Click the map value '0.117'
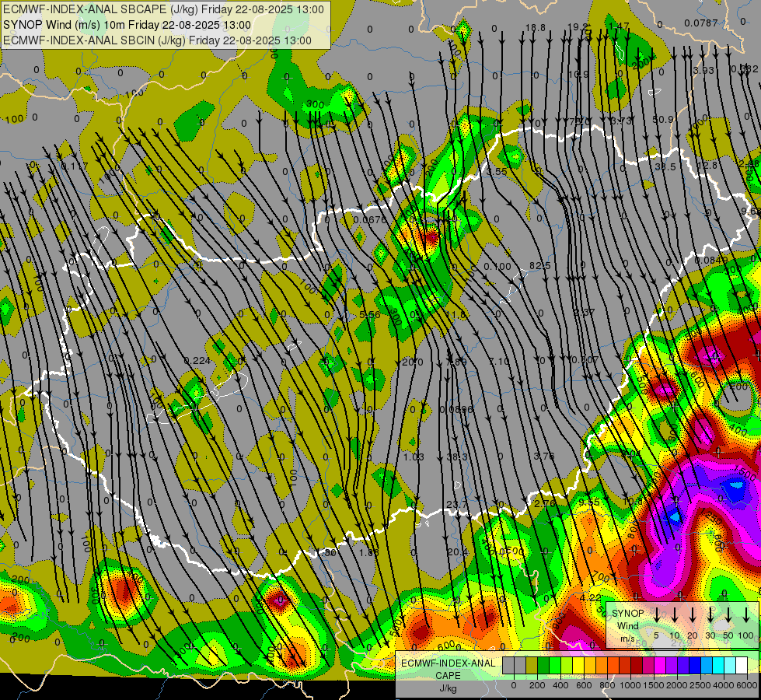The image size is (761, 700). [x=75, y=166]
